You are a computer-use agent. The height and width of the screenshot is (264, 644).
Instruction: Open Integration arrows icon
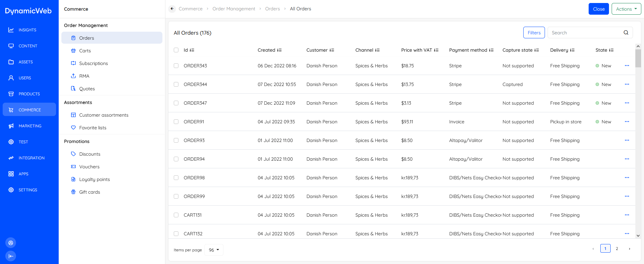pyautogui.click(x=11, y=158)
